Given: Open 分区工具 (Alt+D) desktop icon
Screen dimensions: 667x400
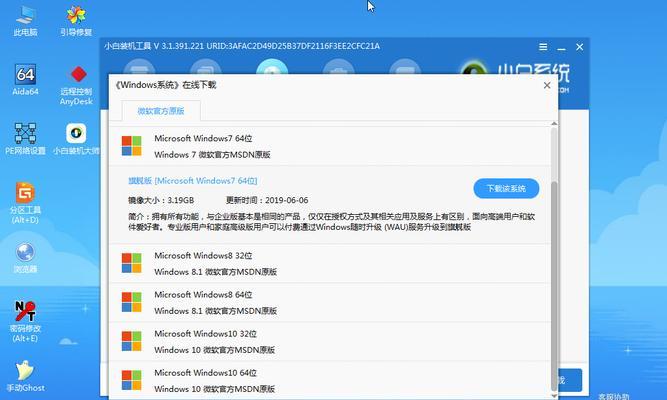Looking at the screenshot, I should point(25,203).
